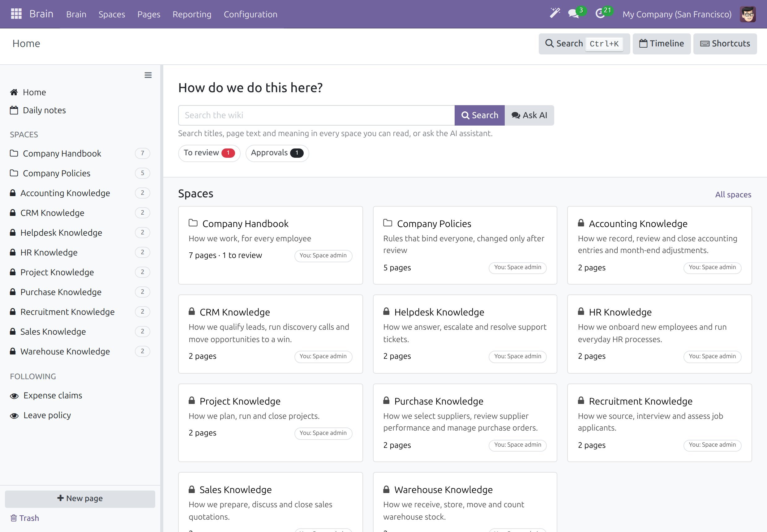Screen dimensions: 767x532
Task: Open the Approvals filter chip
Action: point(277,153)
